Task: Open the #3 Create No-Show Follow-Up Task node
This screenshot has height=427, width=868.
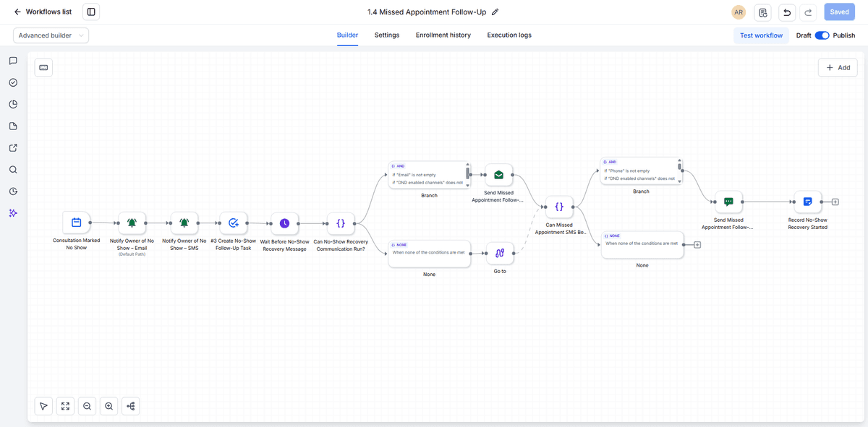Action: coord(234,223)
